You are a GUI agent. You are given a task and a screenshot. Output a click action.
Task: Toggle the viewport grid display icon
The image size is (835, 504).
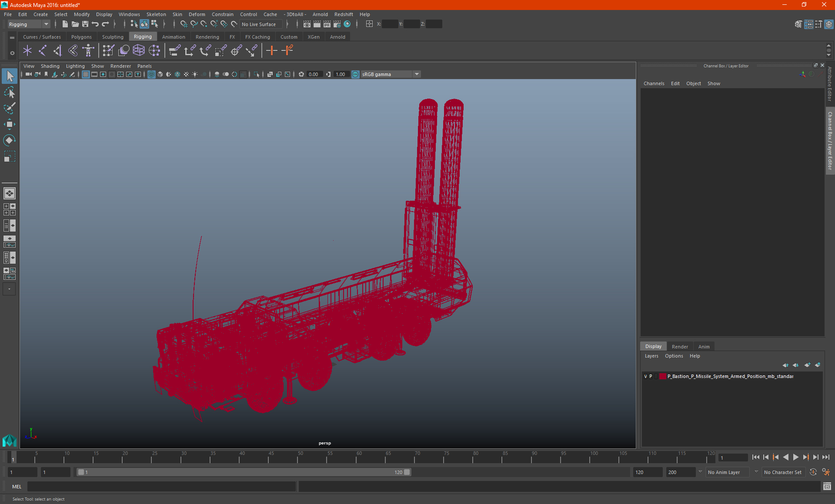tap(86, 74)
